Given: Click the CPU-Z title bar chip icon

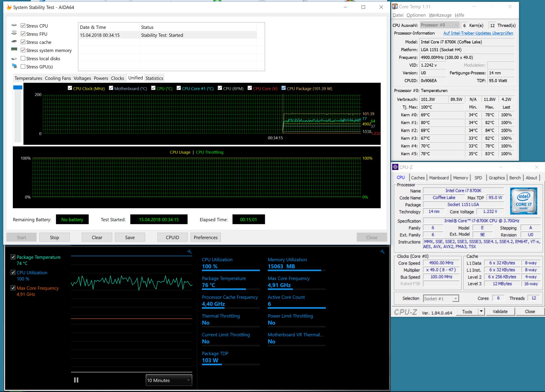Looking at the screenshot, I should [x=395, y=167].
